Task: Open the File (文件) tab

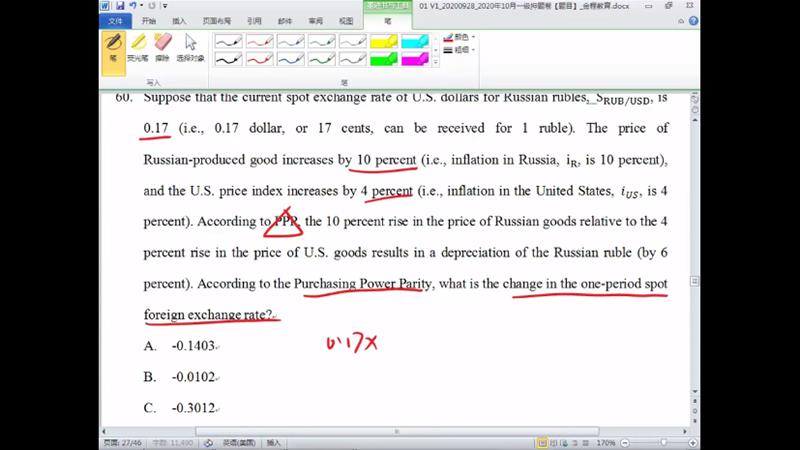Action: 116,20
